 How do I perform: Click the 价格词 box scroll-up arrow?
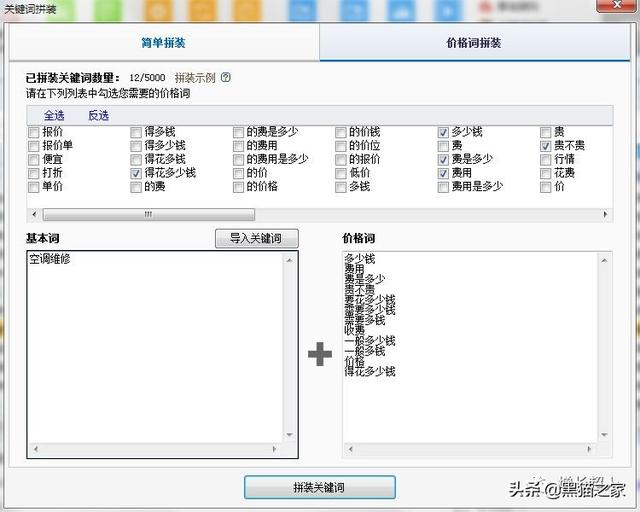604,260
